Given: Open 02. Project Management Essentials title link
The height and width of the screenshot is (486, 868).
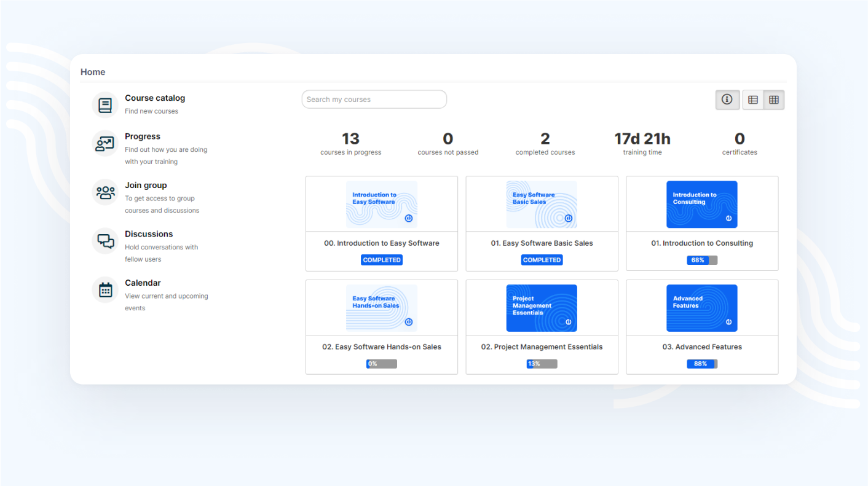Looking at the screenshot, I should point(542,347).
